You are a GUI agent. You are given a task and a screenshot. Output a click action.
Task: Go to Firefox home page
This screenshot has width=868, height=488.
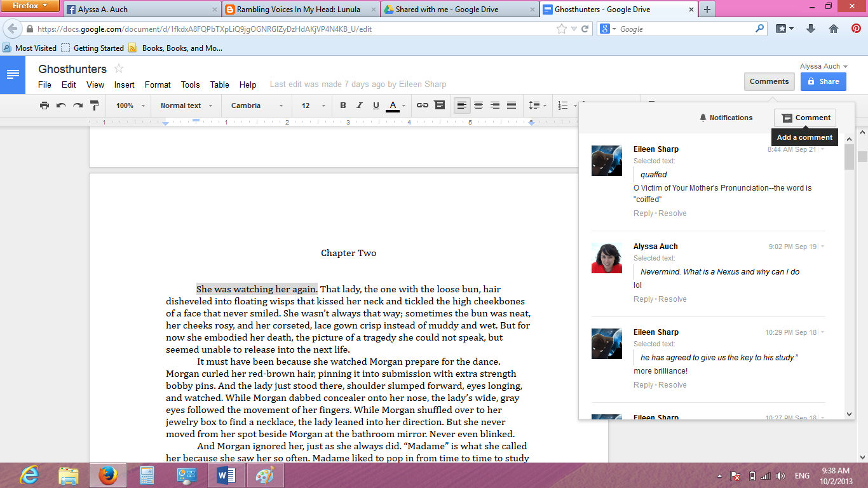click(x=834, y=29)
